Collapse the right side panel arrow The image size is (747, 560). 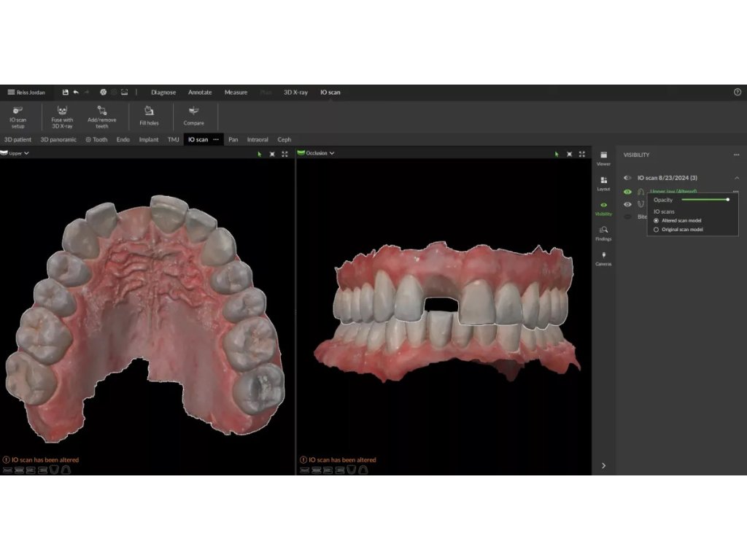click(603, 465)
